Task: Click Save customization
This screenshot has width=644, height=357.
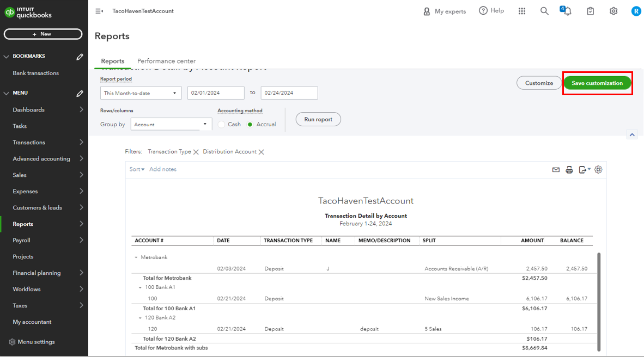Action: (597, 83)
